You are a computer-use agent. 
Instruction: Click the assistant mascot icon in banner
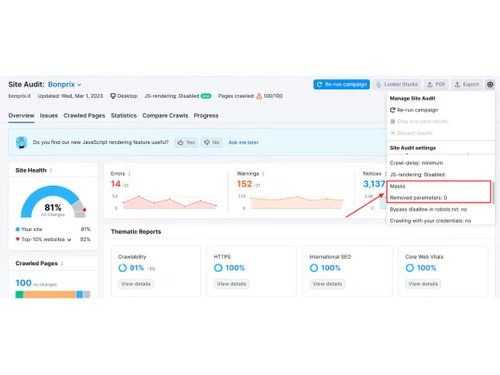pyautogui.click(x=21, y=142)
